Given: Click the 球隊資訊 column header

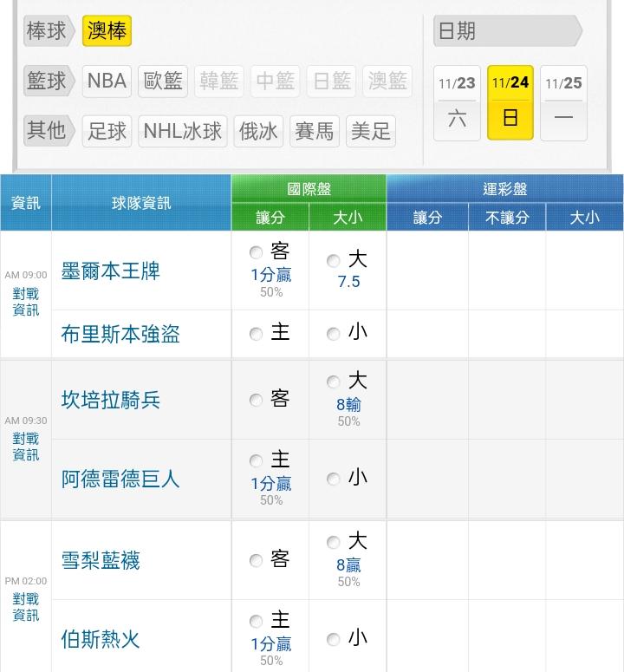Looking at the screenshot, I should 141,203.
